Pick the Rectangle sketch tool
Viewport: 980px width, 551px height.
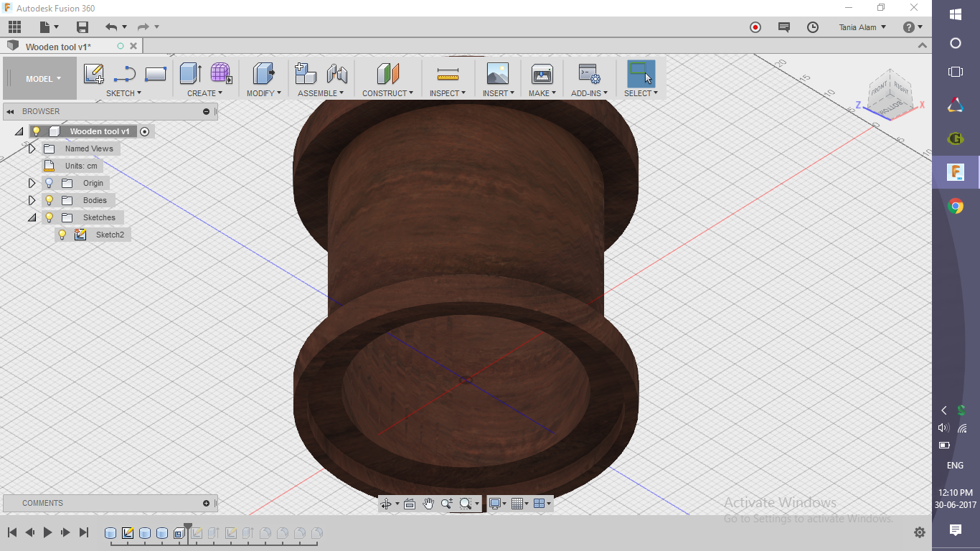[156, 74]
